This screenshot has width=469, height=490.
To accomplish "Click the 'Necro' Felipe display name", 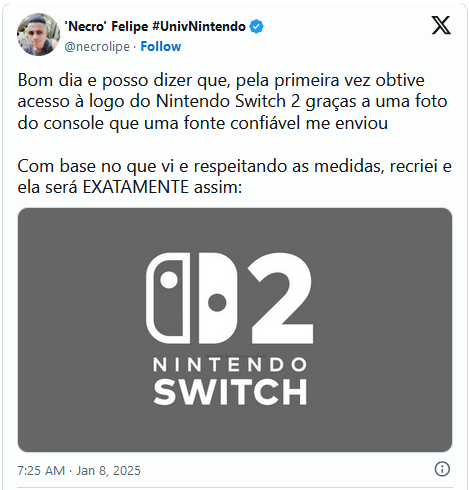I will click(106, 26).
